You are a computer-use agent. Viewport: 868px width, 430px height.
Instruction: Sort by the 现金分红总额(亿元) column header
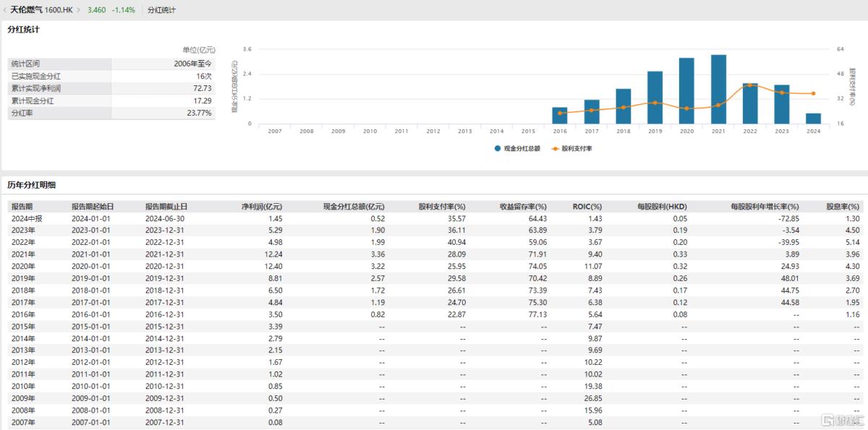(353, 206)
